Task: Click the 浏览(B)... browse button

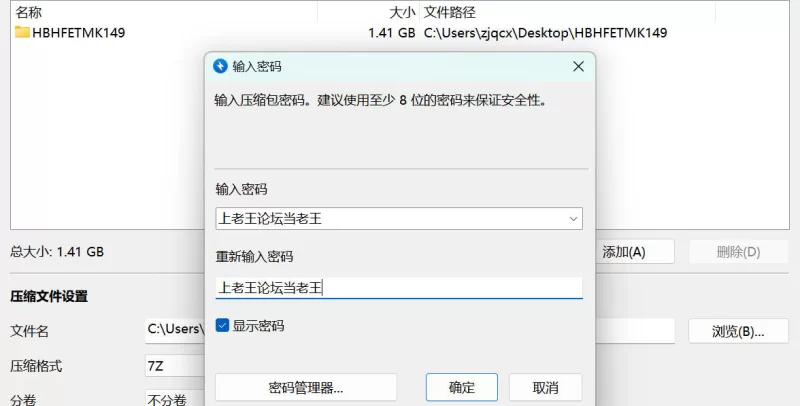Action: point(738,332)
